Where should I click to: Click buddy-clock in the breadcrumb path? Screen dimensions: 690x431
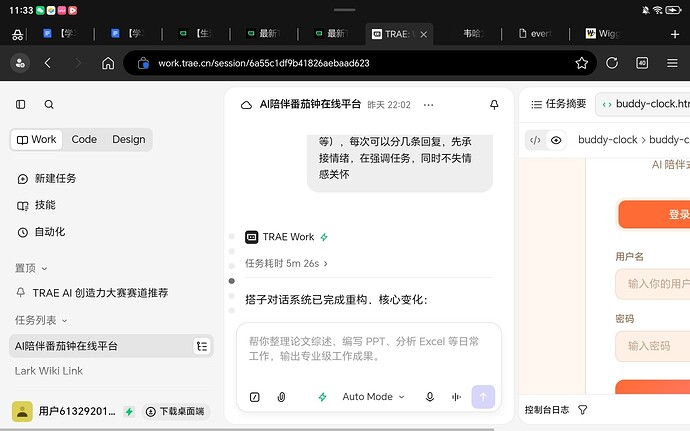tap(607, 140)
